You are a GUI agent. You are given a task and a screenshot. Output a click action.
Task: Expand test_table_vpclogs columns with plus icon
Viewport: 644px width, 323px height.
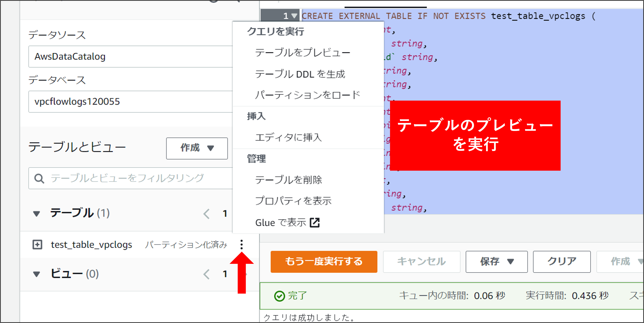pyautogui.click(x=37, y=244)
